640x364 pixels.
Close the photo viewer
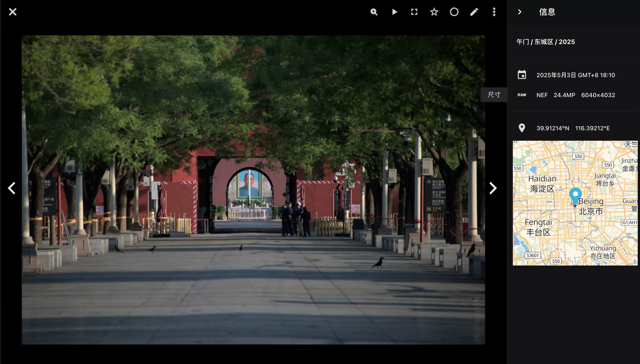point(12,12)
